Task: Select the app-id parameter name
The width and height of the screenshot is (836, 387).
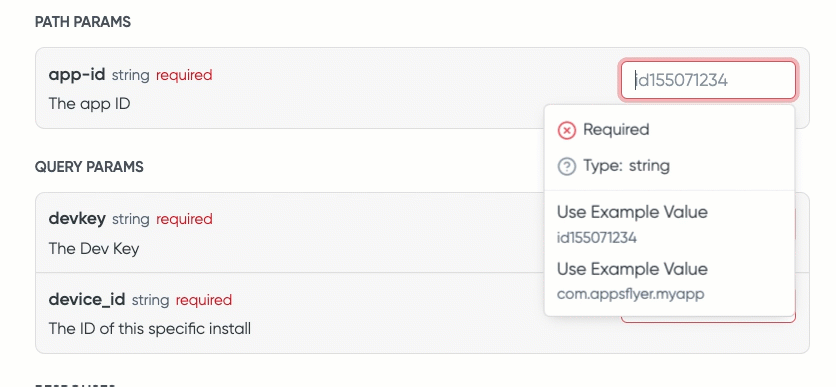Action: pyautogui.click(x=77, y=74)
